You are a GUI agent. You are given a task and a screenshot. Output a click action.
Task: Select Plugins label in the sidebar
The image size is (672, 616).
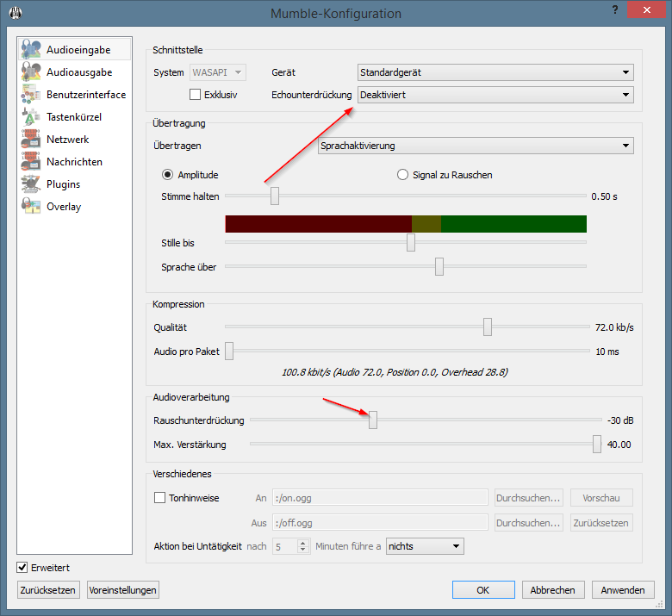64,184
